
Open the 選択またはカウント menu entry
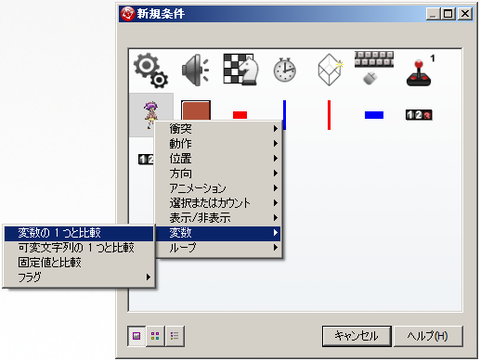pyautogui.click(x=218, y=203)
